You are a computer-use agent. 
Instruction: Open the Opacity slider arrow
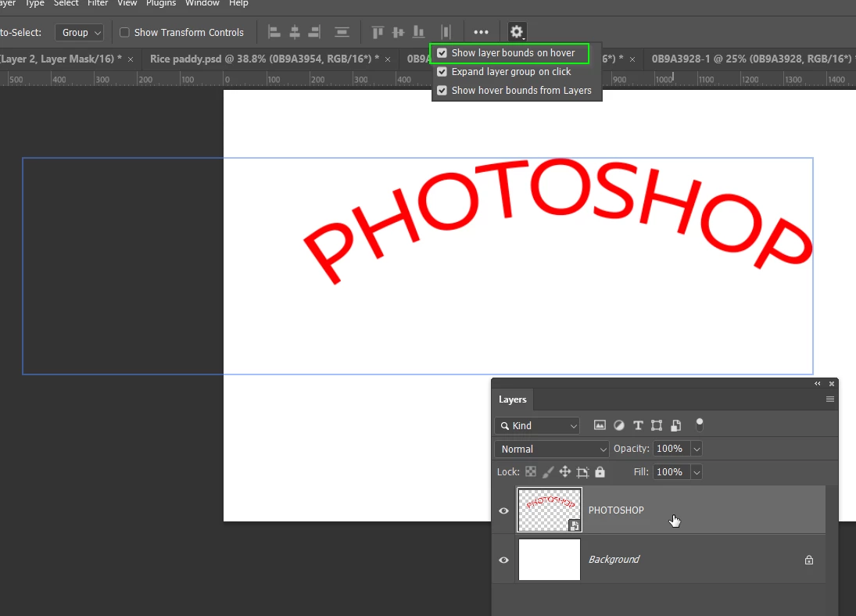696,449
